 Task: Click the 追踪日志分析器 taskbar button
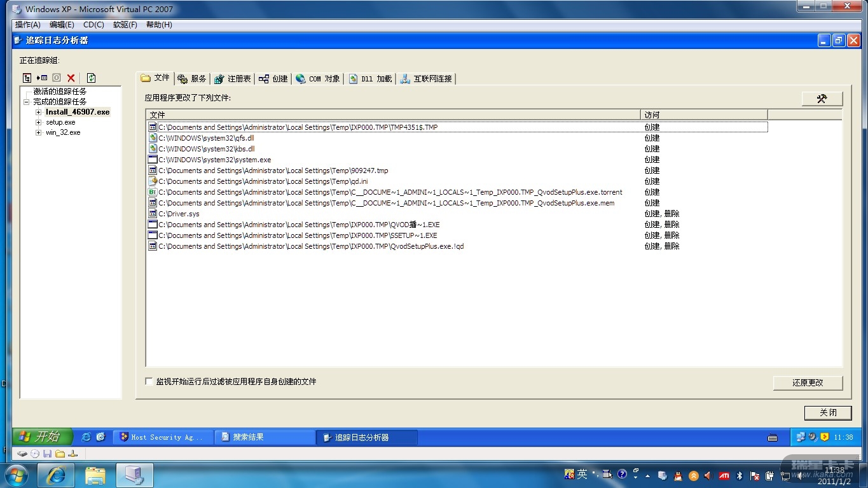[367, 437]
